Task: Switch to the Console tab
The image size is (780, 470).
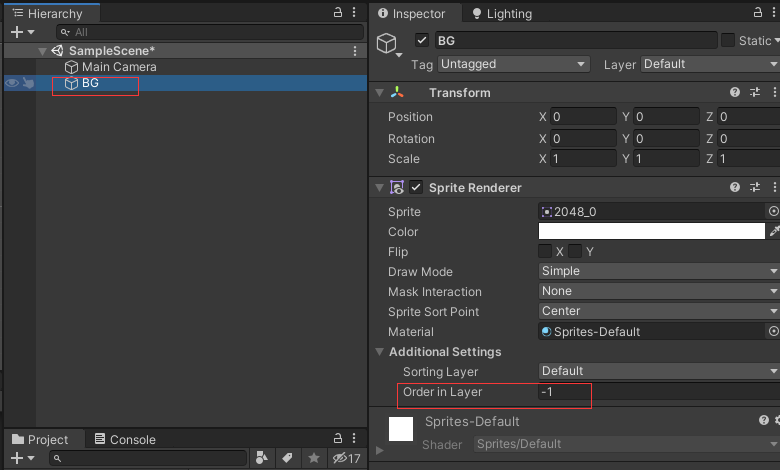Action: [125, 440]
